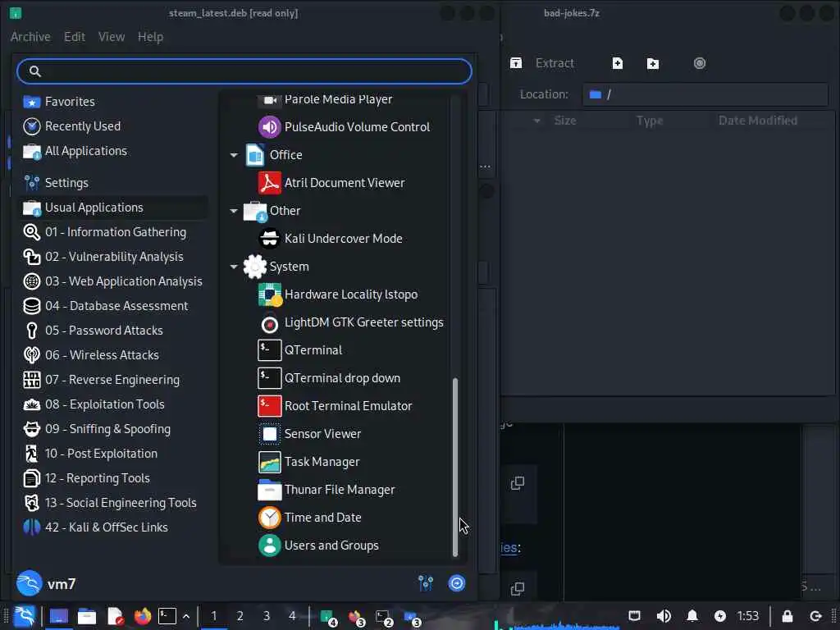Launch Task Manager
The width and height of the screenshot is (840, 630).
(x=309, y=461)
